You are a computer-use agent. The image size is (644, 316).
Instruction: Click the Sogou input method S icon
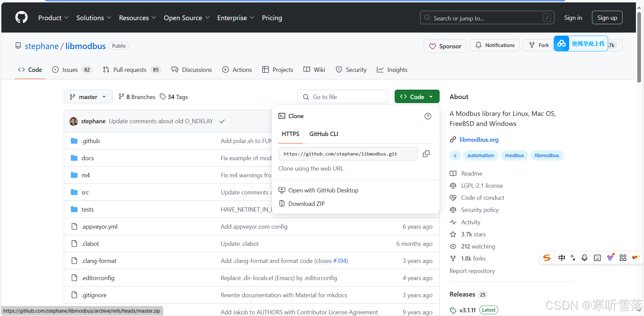tap(547, 258)
